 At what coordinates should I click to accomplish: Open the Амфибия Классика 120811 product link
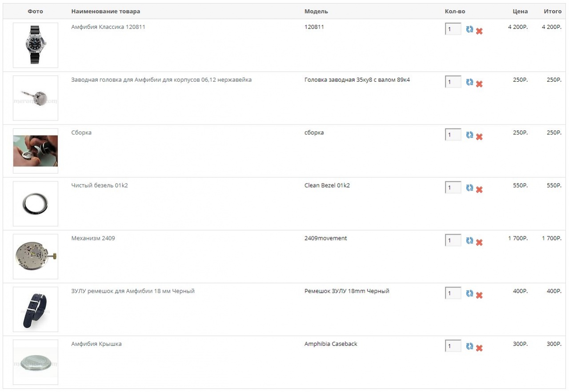coord(108,27)
